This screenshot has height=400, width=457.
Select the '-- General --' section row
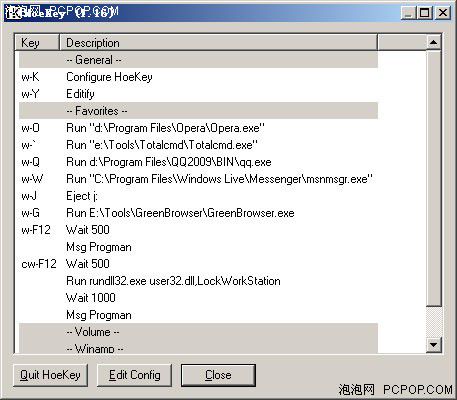click(x=198, y=60)
